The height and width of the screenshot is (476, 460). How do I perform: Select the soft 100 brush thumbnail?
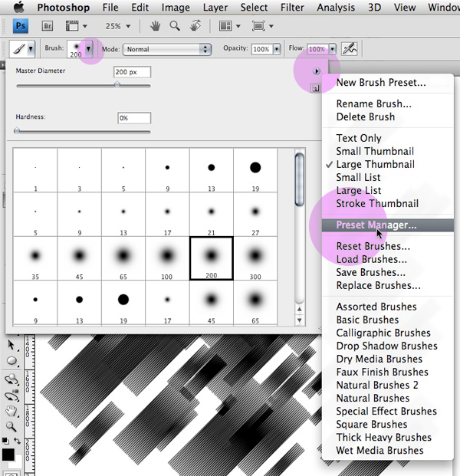[167, 258]
